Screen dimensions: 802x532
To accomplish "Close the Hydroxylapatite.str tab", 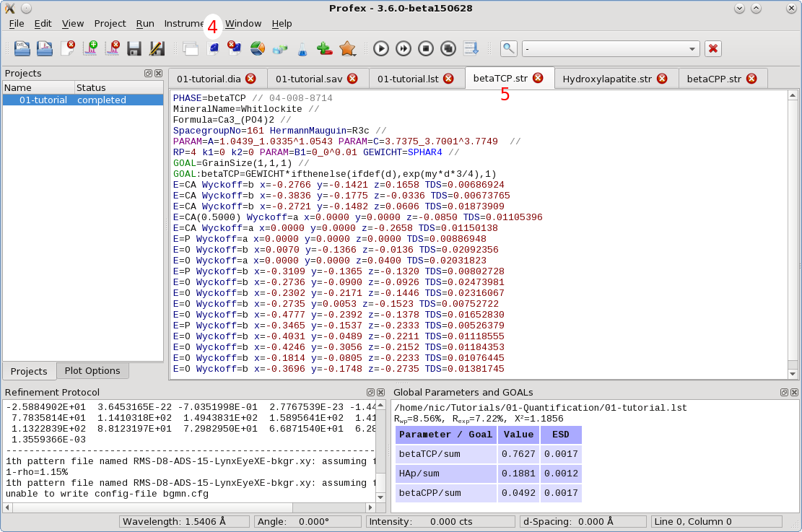I will (663, 78).
